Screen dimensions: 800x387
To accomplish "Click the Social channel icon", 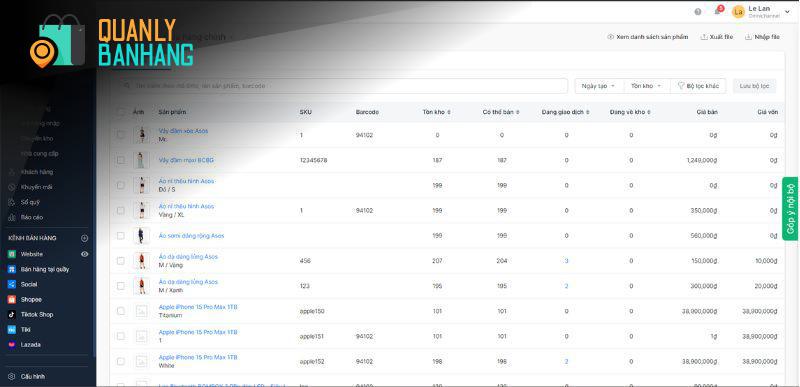I will tap(12, 284).
